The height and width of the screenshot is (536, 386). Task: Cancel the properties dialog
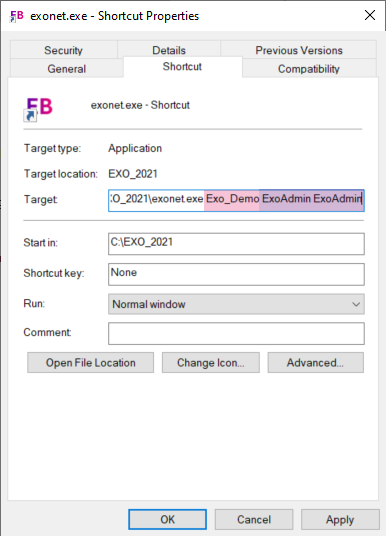pos(254,520)
